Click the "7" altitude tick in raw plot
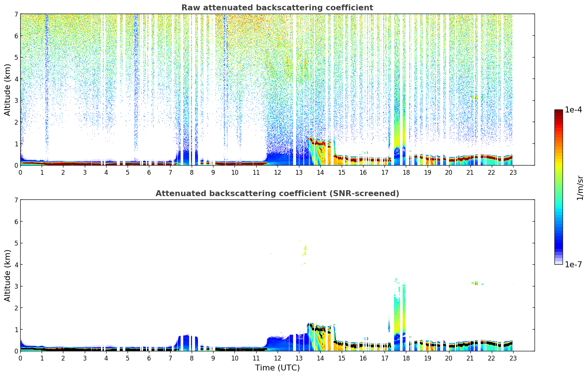Screen dimensions: 588x376 click(x=16, y=14)
